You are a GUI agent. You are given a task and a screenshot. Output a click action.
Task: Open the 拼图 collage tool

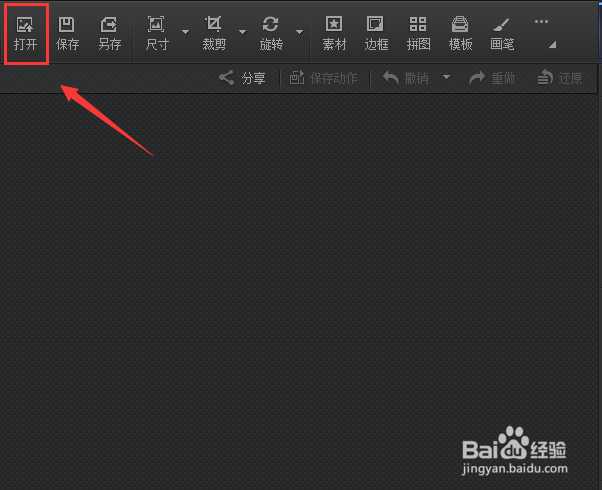[x=418, y=34]
